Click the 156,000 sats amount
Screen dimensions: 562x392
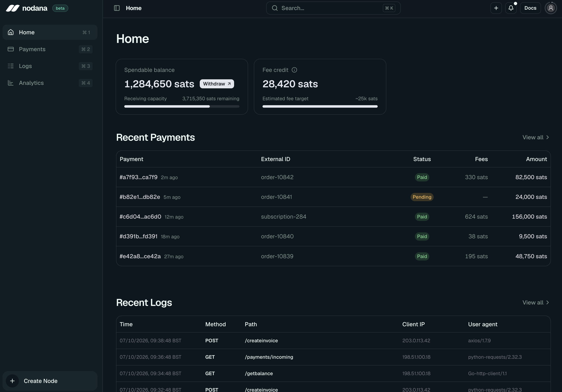pos(529,217)
